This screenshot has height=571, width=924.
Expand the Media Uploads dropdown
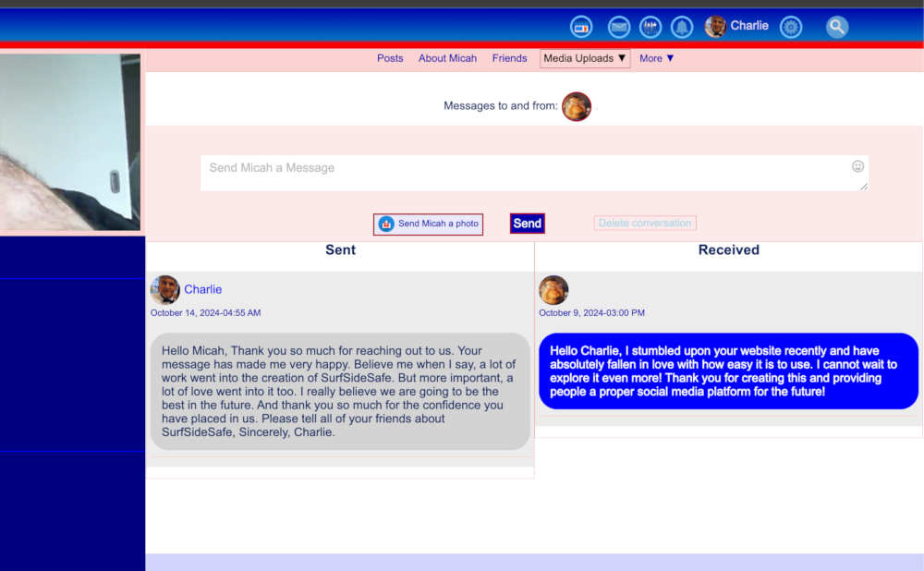(x=585, y=58)
